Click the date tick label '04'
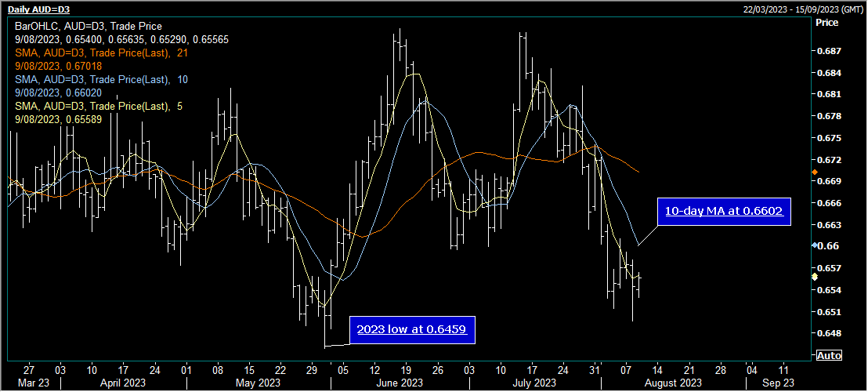Viewport: 868px width, 392px height. click(x=752, y=370)
